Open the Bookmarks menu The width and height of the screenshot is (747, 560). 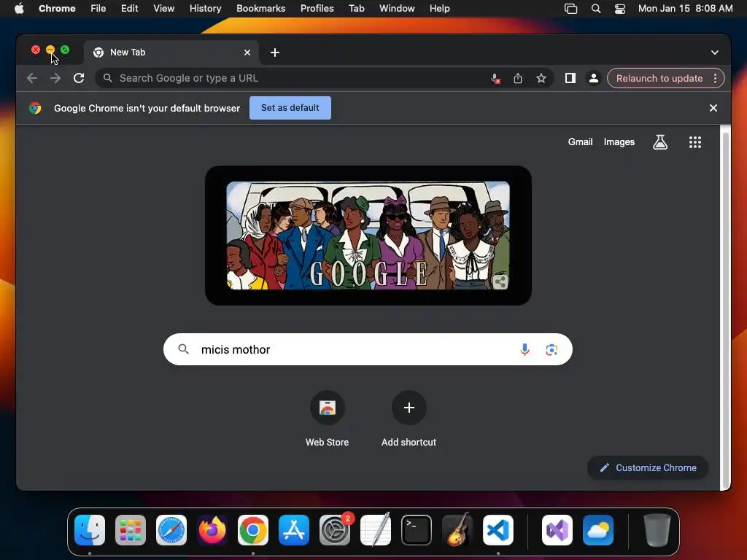pyautogui.click(x=260, y=9)
